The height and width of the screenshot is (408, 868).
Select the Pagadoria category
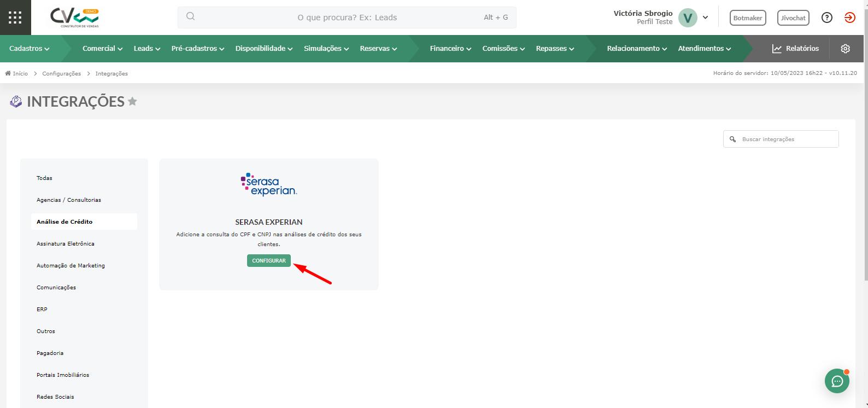pos(84,353)
